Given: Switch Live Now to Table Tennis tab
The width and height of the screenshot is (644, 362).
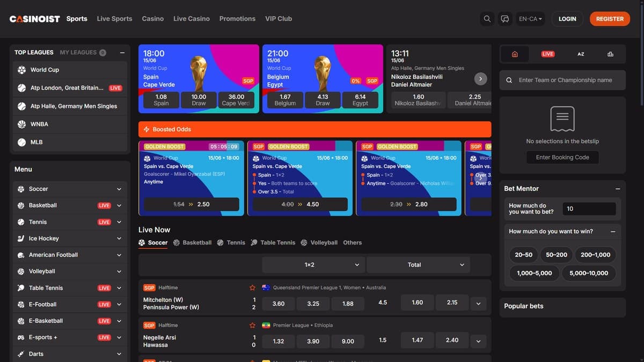Looking at the screenshot, I should (x=273, y=242).
